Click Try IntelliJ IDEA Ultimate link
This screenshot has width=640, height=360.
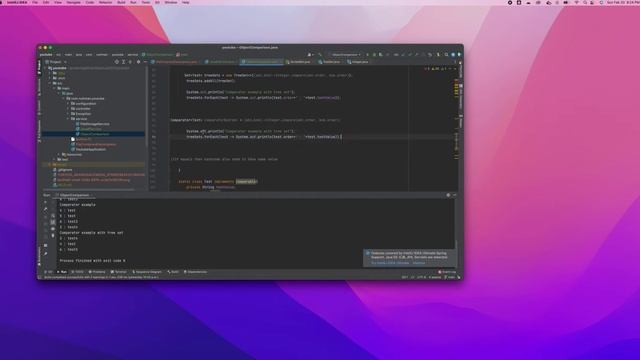(390, 263)
